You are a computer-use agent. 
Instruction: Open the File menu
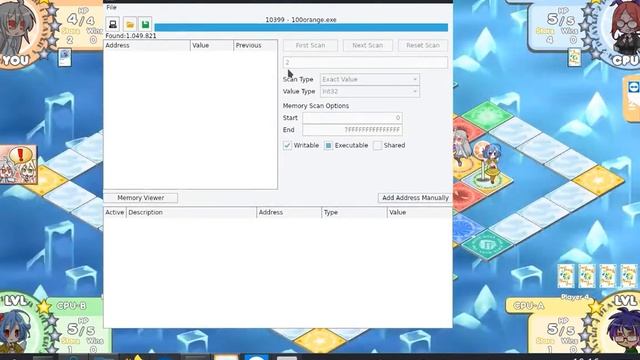click(111, 7)
